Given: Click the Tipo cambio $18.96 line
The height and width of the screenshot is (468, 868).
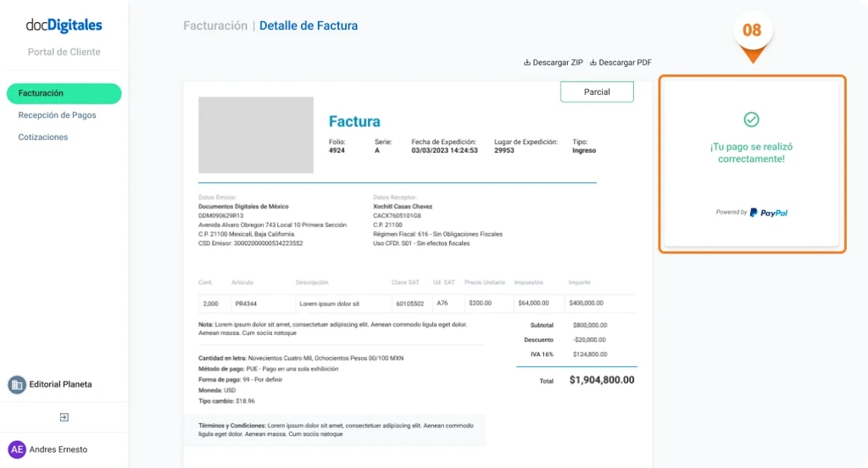Looking at the screenshot, I should click(226, 401).
